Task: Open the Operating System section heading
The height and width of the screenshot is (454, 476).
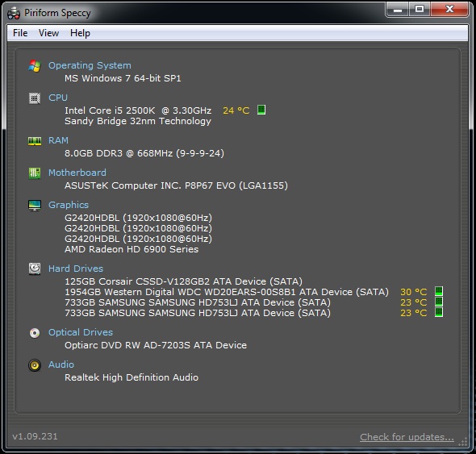Action: pos(90,65)
